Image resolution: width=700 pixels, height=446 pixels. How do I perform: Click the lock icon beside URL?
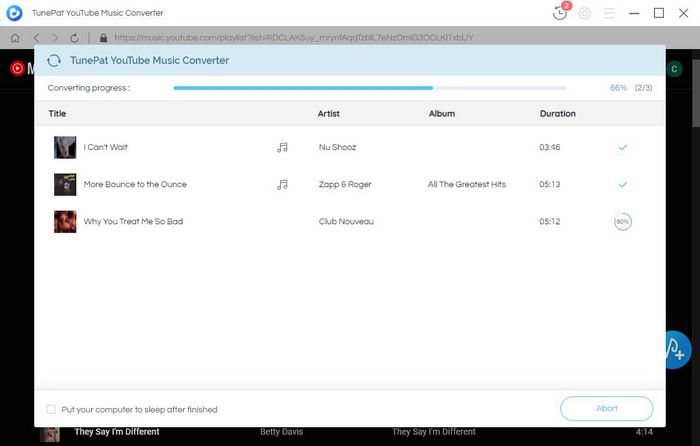(104, 38)
